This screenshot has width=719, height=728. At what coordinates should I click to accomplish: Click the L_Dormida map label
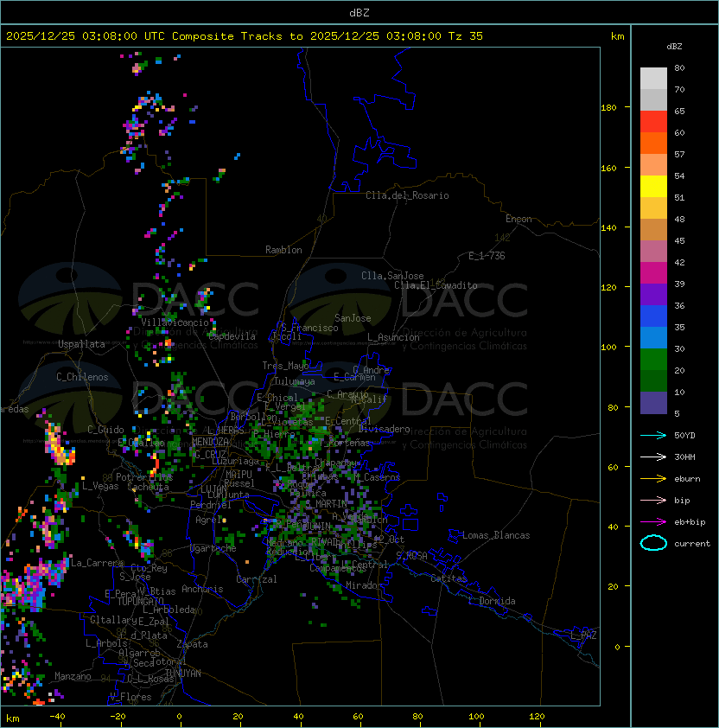pos(492,601)
